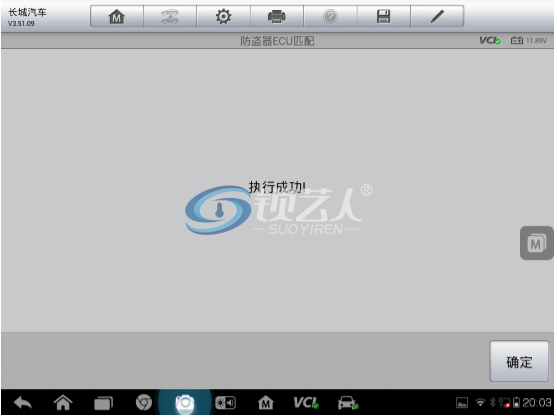Open MaxiSys home from the bottom bar
Screen dimensions: 557x419
coord(266,403)
